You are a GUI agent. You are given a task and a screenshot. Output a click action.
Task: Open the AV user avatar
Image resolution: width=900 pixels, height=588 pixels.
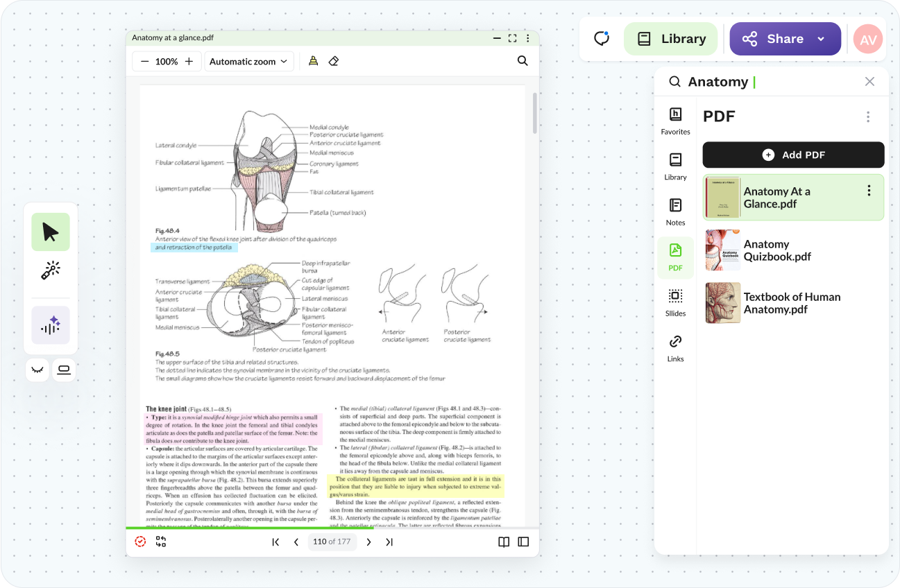click(868, 40)
